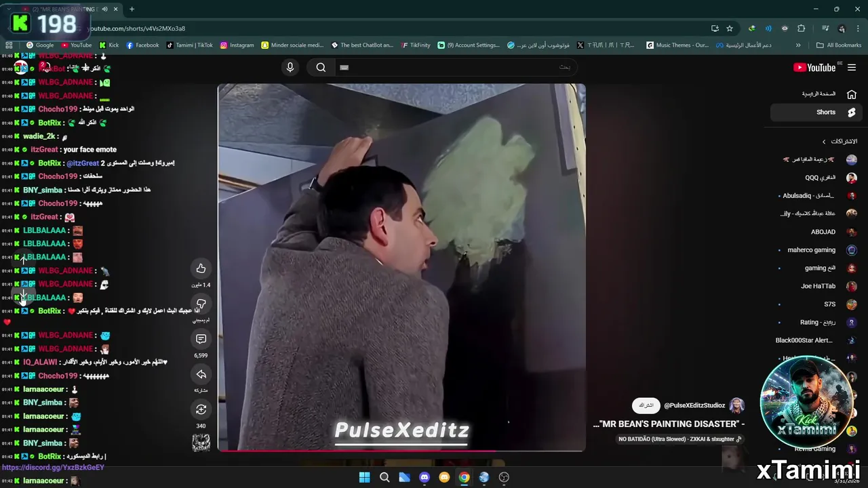This screenshot has height=488, width=868.
Task: Open the Rating subscription channel
Action: click(816, 323)
